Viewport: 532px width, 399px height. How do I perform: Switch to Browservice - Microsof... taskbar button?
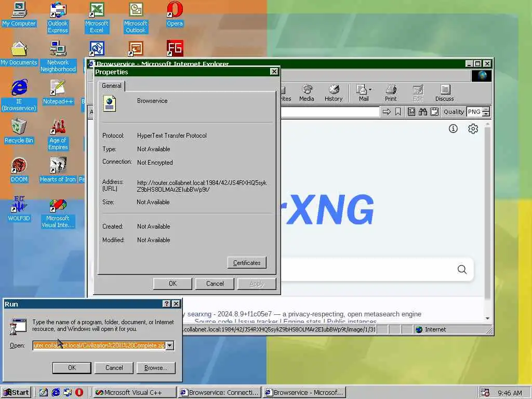304,392
